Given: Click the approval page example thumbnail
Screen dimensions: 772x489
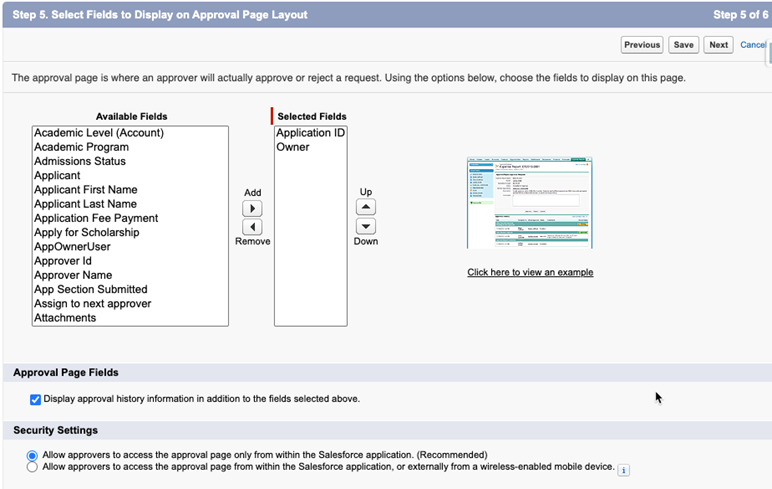Looking at the screenshot, I should click(x=530, y=203).
